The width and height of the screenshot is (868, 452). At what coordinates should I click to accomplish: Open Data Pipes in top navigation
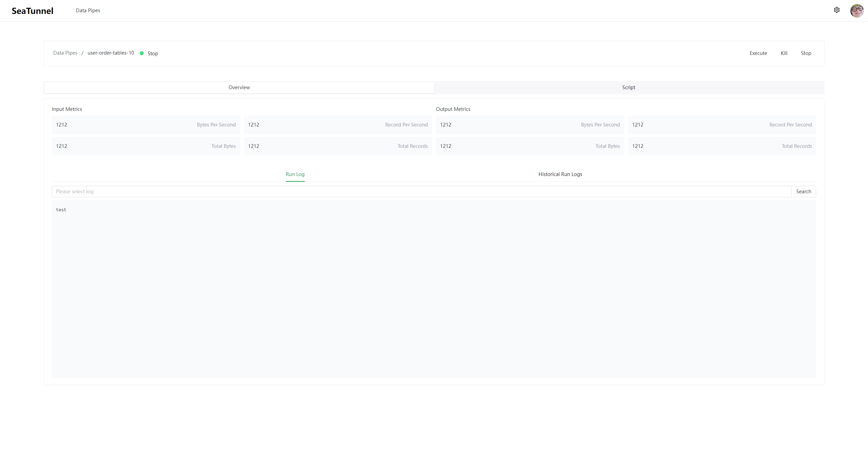tap(88, 11)
